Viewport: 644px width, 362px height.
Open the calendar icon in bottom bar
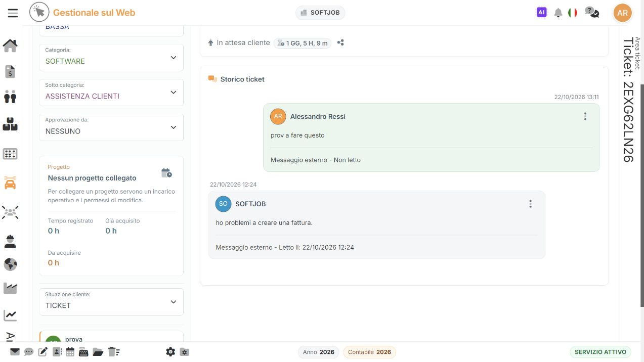coord(70,352)
